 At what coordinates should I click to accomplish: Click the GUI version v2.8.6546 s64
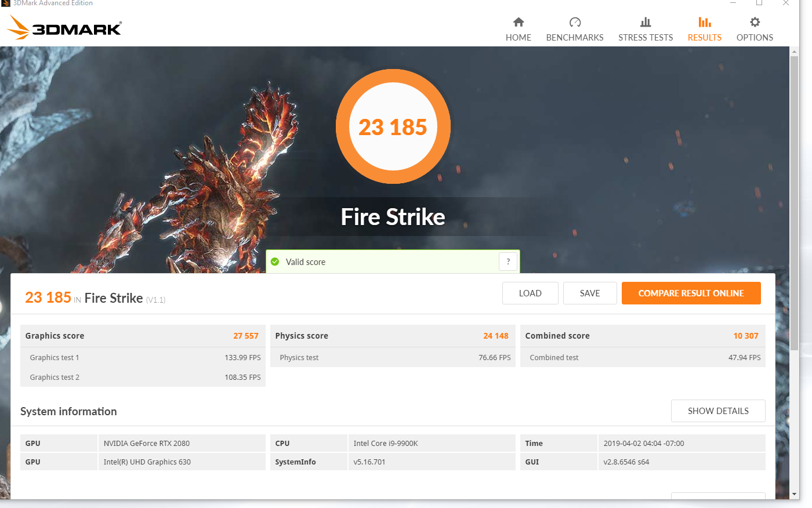pos(682,462)
